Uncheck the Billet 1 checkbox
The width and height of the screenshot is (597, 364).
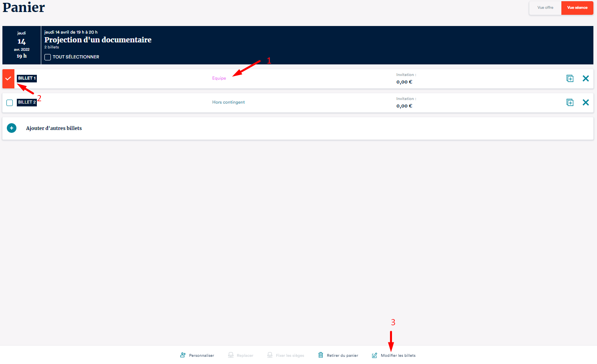(8, 79)
